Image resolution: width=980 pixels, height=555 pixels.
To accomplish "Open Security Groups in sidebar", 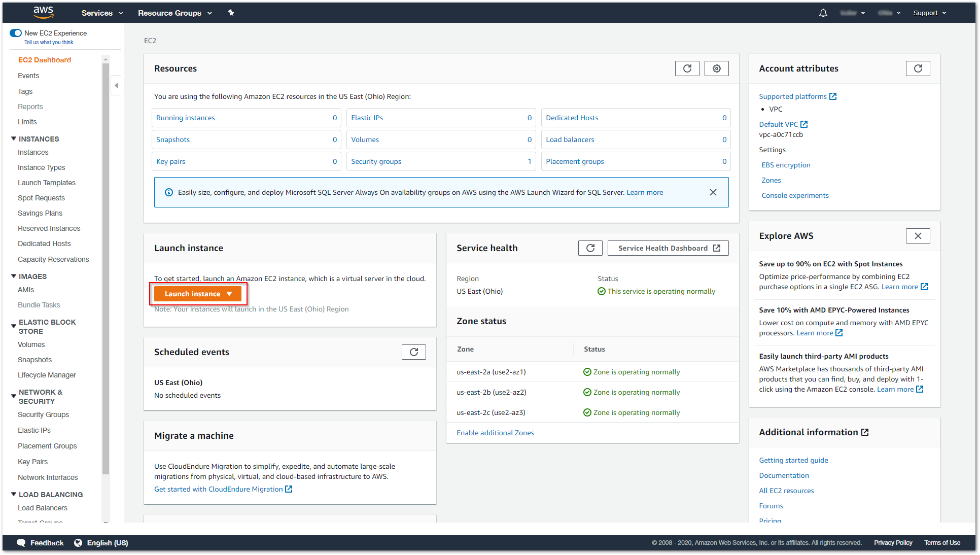I will pos(43,414).
